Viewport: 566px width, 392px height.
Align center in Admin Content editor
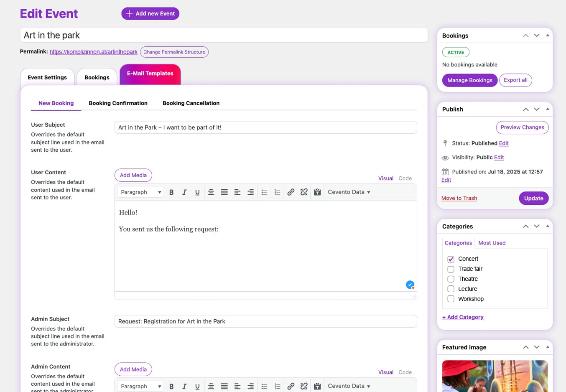(211, 386)
